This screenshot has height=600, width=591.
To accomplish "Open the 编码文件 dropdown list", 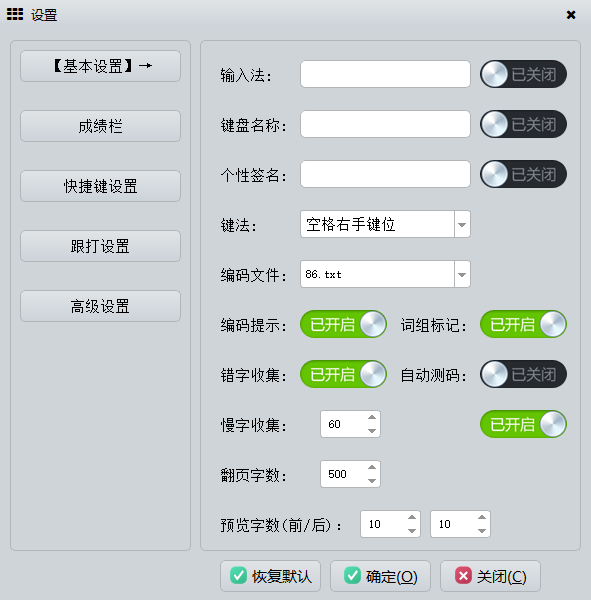I will pyautogui.click(x=462, y=274).
